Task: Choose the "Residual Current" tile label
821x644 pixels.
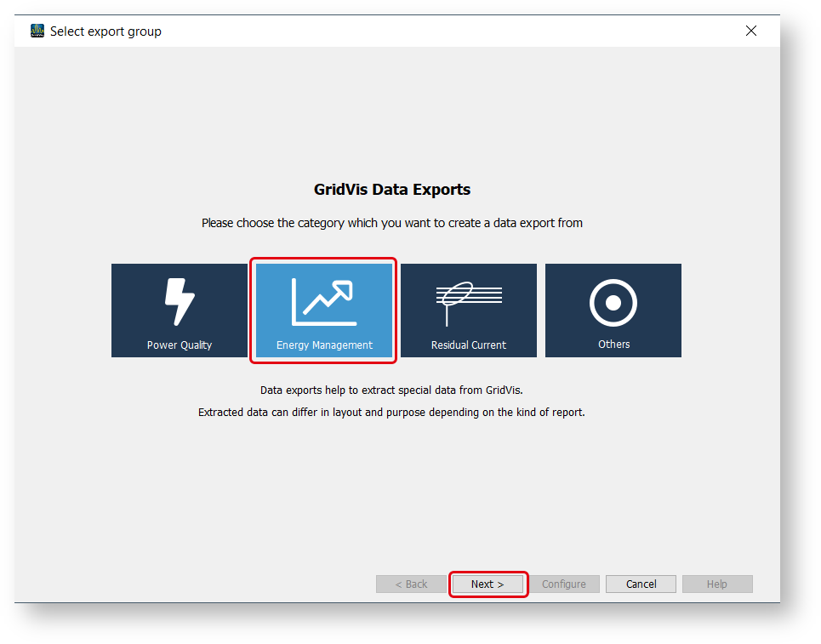Action: [468, 345]
